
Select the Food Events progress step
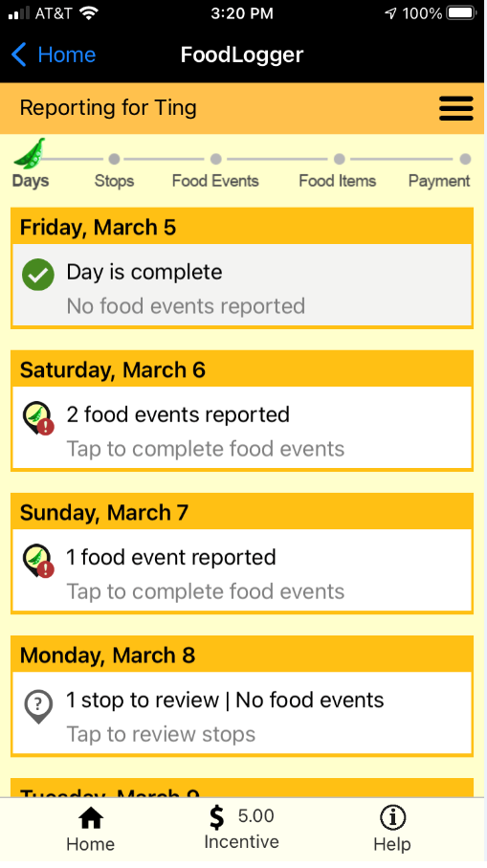pos(215,172)
